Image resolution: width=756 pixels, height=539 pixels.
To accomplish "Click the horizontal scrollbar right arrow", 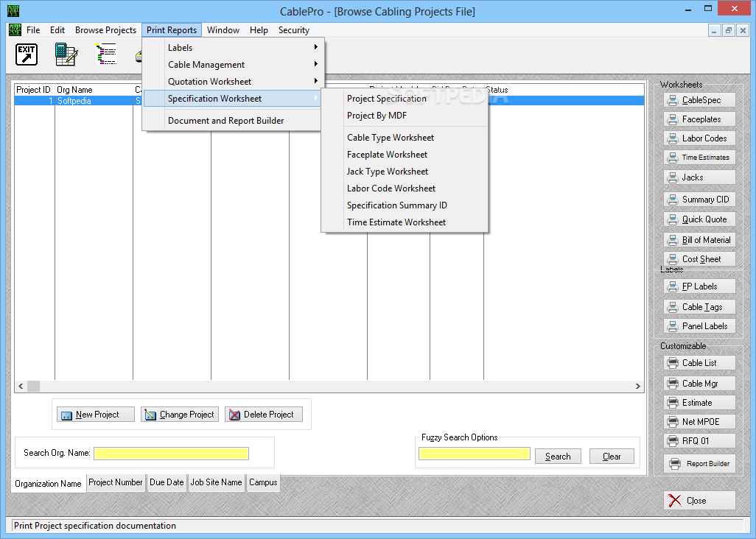I will [638, 386].
